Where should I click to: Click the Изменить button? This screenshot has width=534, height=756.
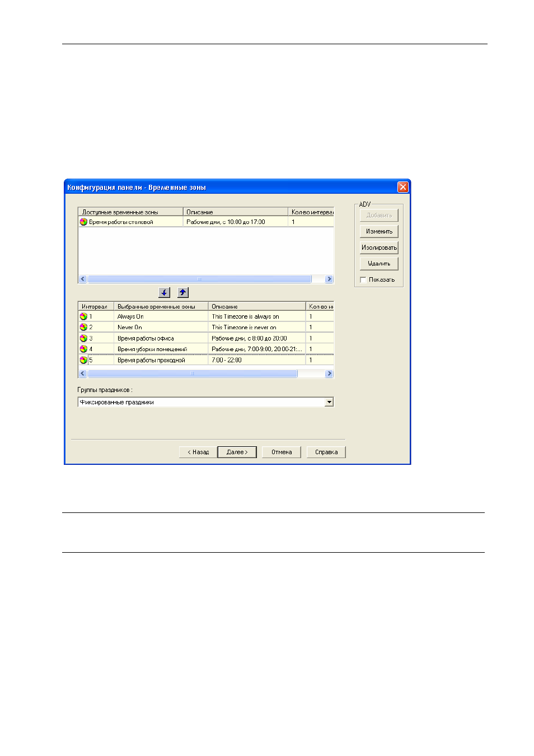[x=379, y=231]
